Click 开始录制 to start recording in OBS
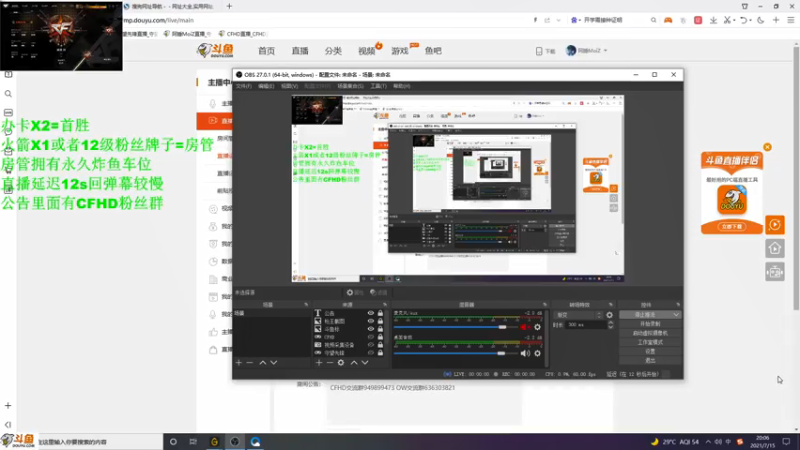 click(x=650, y=324)
